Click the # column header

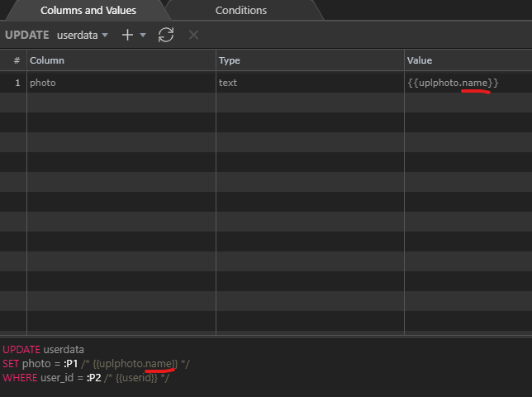pos(17,60)
